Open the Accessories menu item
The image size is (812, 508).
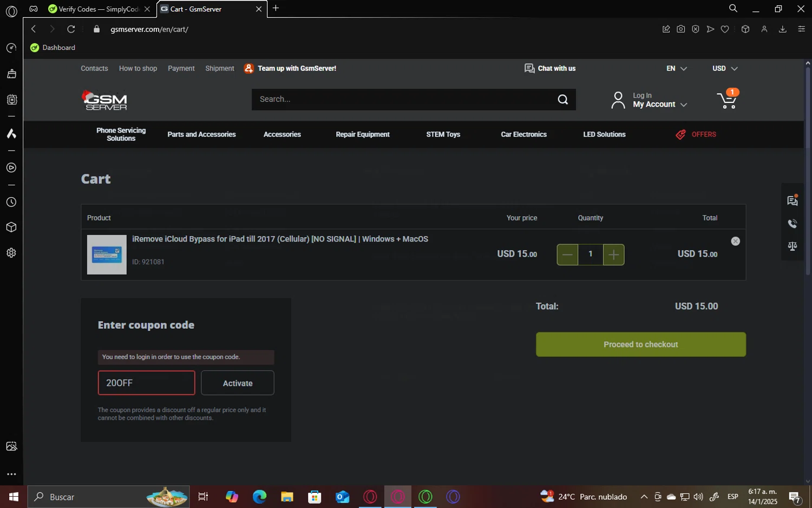(282, 134)
